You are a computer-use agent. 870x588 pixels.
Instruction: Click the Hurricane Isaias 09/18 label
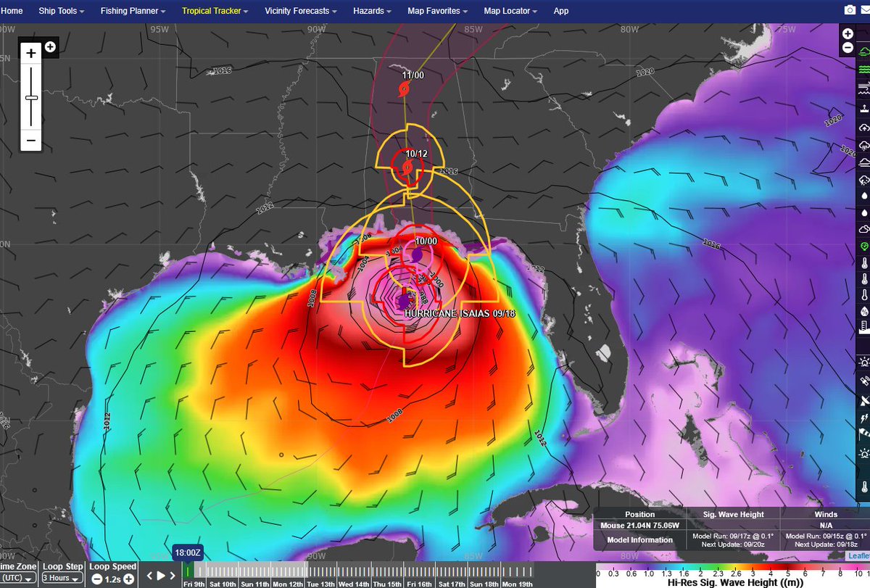[460, 313]
